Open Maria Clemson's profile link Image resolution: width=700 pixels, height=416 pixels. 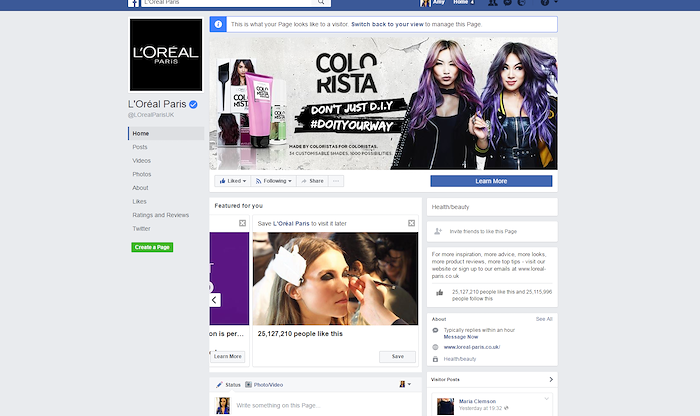coord(477,401)
